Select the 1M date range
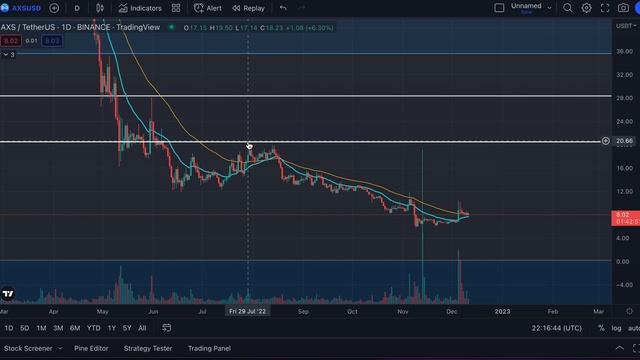 tap(41, 328)
